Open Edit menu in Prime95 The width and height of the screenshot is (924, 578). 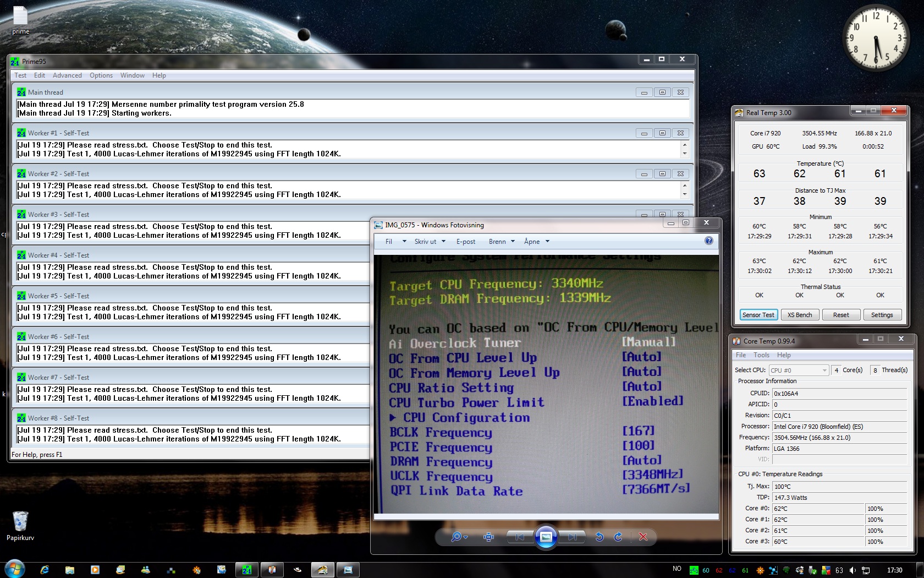40,75
